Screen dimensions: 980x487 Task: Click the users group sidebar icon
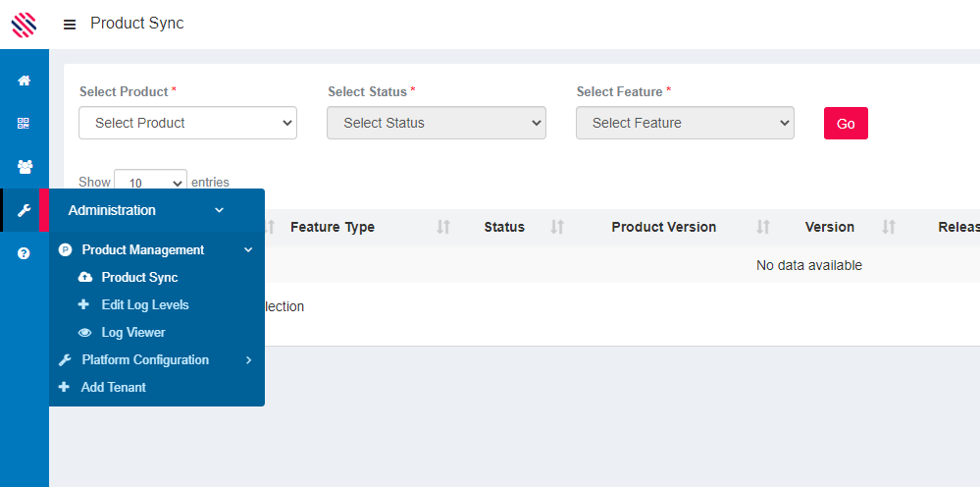click(x=24, y=167)
